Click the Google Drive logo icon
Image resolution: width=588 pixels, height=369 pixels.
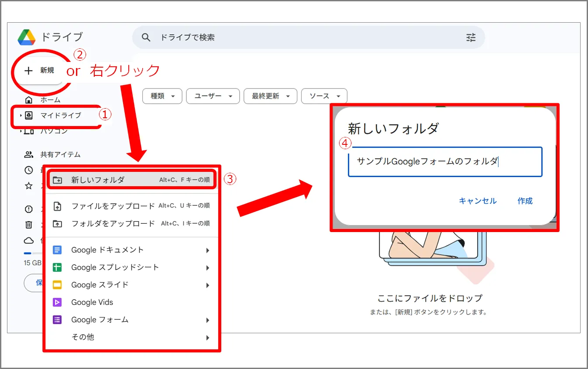click(x=27, y=38)
